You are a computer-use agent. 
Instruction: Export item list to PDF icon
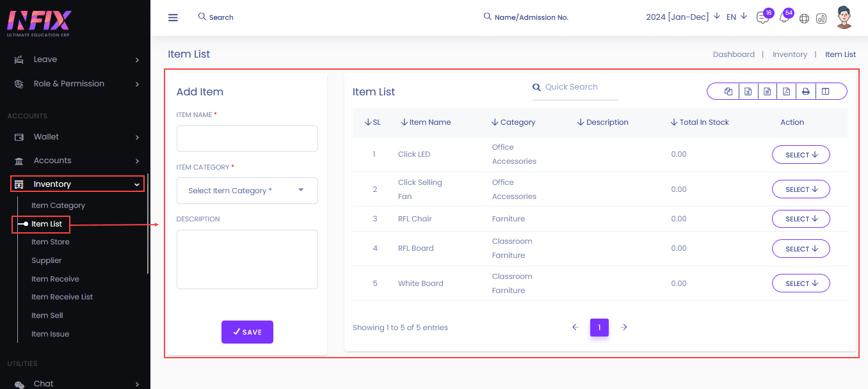pos(786,91)
